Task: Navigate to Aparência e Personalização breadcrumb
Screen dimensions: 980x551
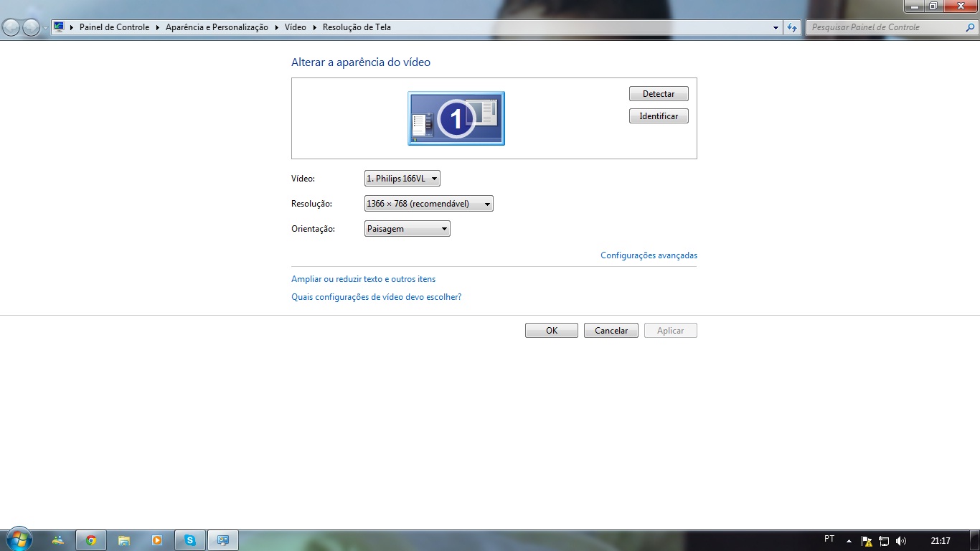Action: pyautogui.click(x=217, y=27)
